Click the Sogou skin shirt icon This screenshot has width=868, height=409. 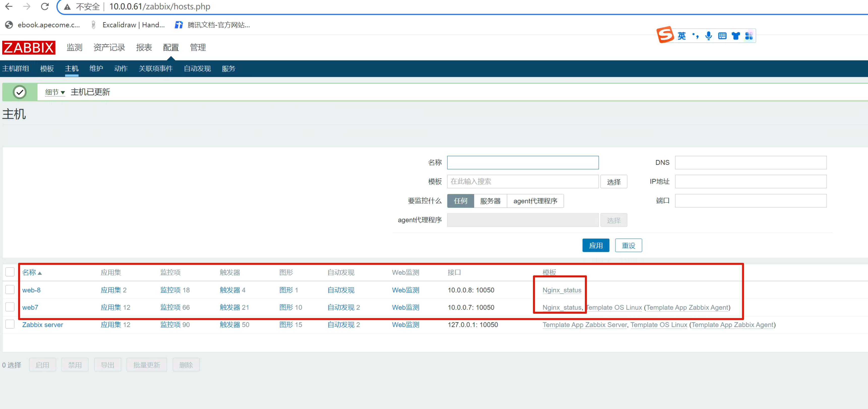pyautogui.click(x=736, y=36)
